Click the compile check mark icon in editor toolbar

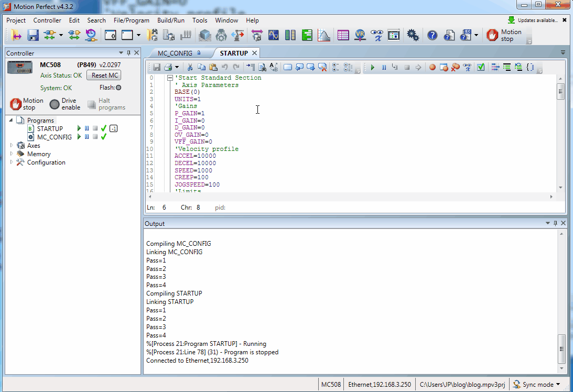[481, 67]
